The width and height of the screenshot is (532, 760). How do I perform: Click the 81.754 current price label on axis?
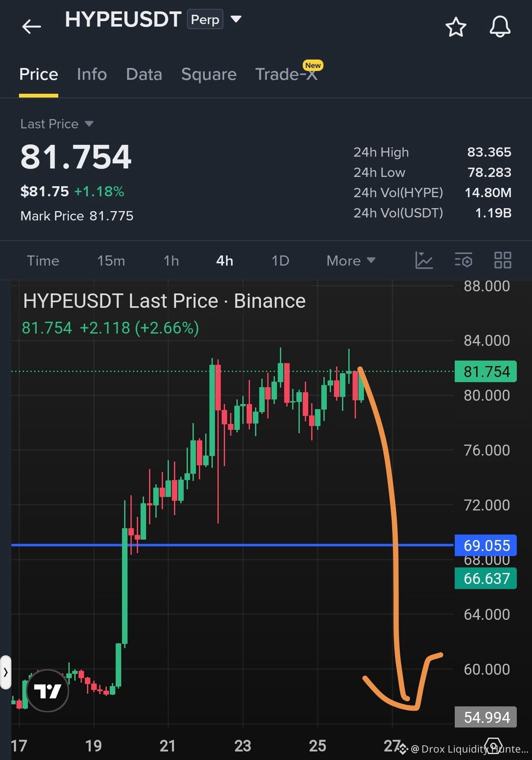point(486,372)
